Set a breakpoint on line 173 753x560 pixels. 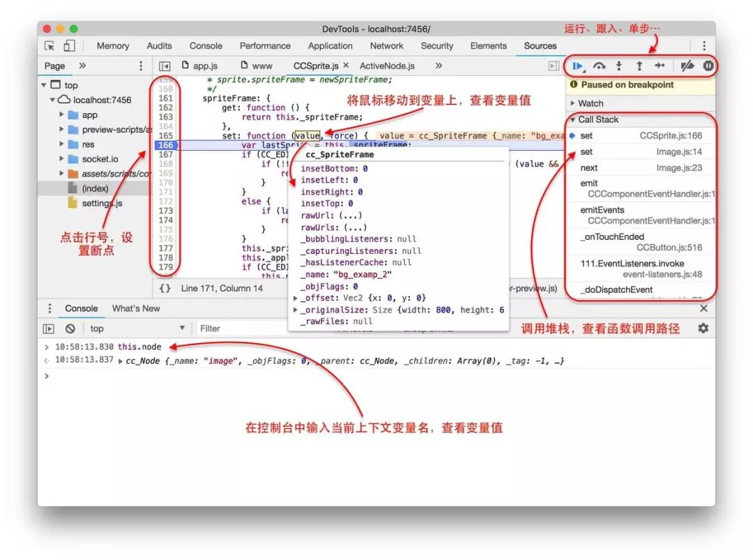pyautogui.click(x=166, y=211)
